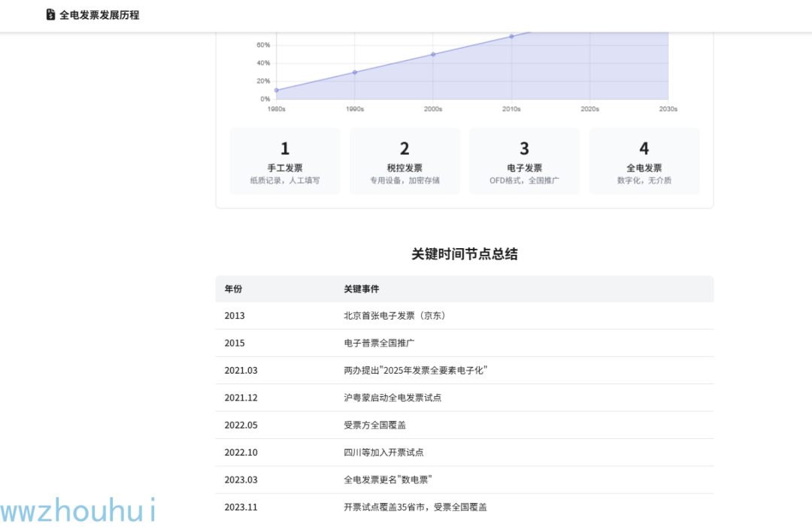Click the 关键时间节点总结 section heading
Screen dimensions: 812x527
coord(465,254)
